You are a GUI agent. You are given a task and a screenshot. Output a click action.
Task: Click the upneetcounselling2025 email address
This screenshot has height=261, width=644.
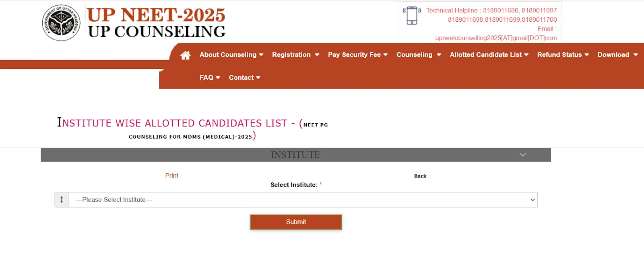tap(496, 38)
